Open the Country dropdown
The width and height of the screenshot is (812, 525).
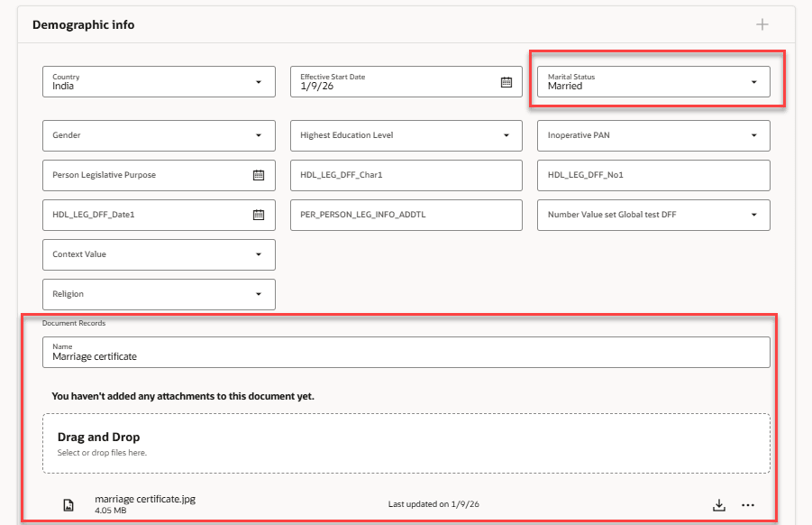click(x=261, y=82)
